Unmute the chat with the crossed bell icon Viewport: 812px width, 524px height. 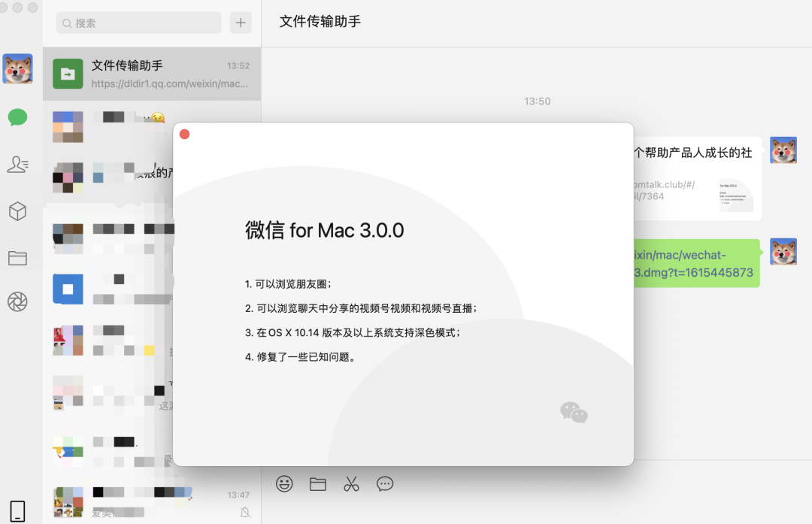(x=245, y=512)
